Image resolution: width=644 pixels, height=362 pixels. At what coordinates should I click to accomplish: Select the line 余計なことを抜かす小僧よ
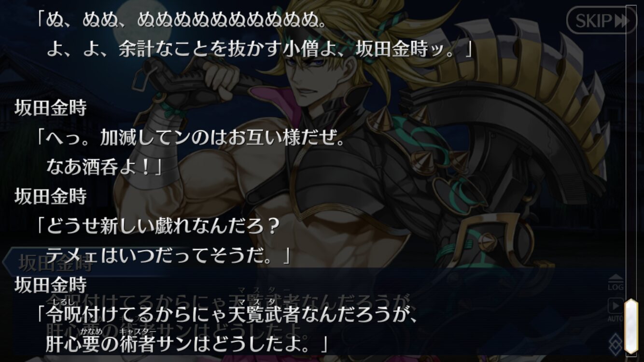click(259, 50)
